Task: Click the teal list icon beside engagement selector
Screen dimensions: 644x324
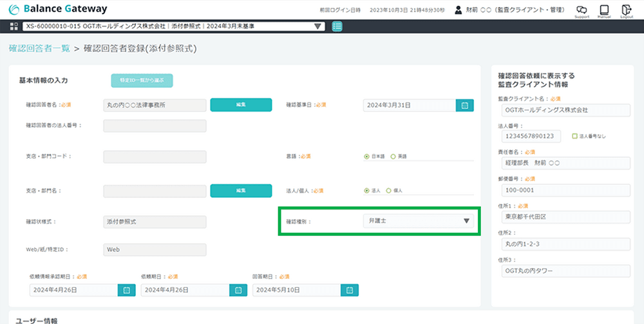Action: click(x=337, y=26)
